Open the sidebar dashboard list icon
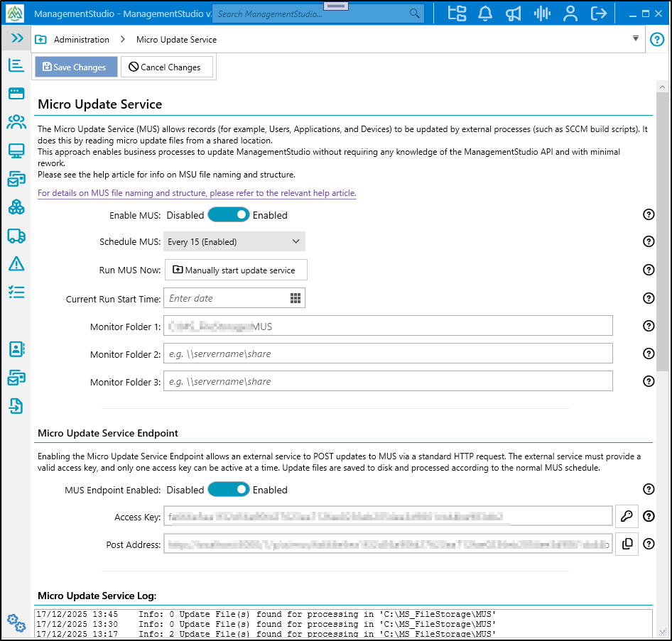 16,65
